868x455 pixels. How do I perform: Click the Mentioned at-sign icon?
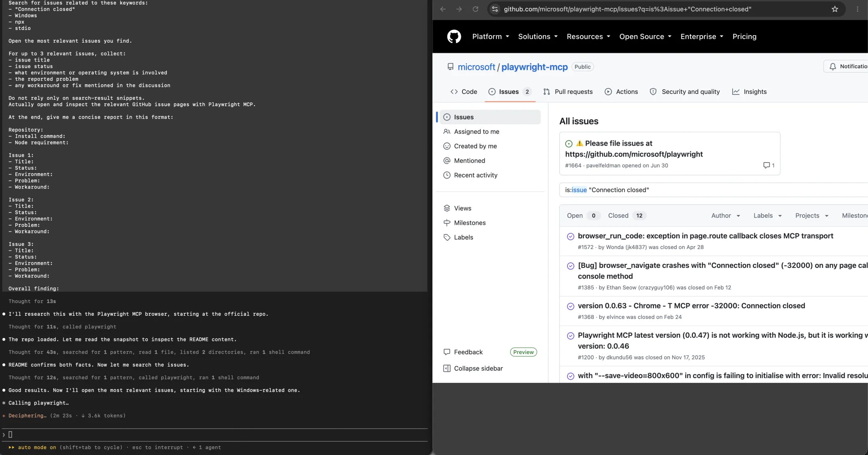[x=447, y=161]
